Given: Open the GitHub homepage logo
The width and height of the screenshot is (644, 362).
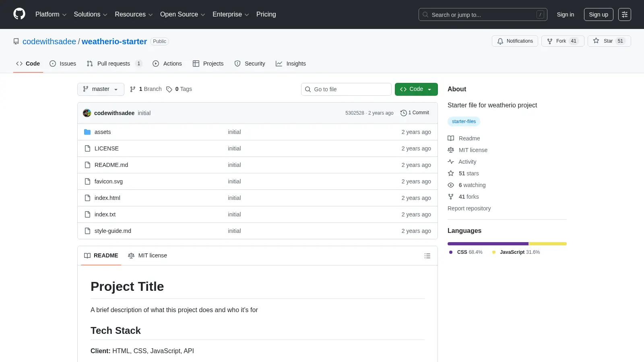Looking at the screenshot, I should pyautogui.click(x=19, y=14).
